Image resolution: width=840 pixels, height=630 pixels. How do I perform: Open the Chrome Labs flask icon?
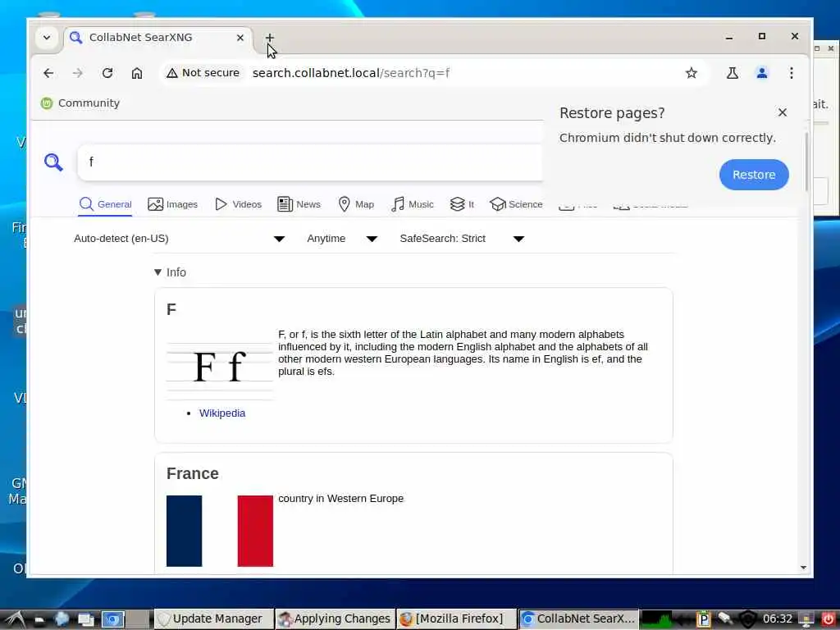point(733,73)
